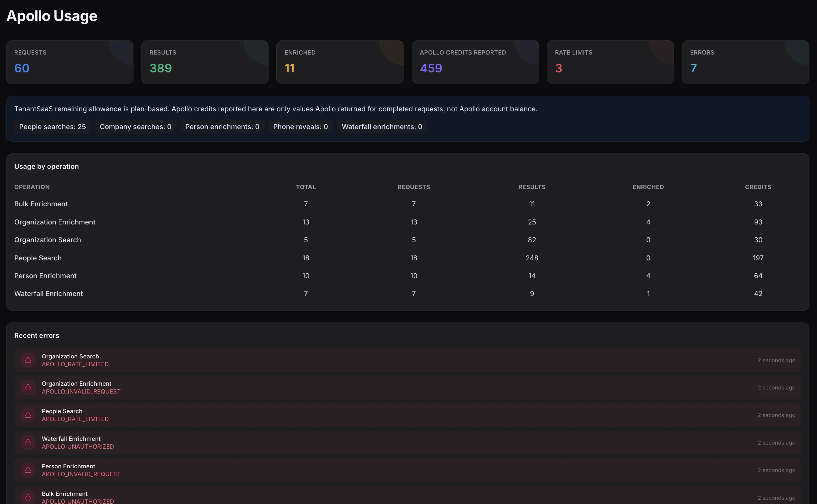Click the ENRICHED column header in table
The width and height of the screenshot is (817, 504).
click(x=648, y=187)
